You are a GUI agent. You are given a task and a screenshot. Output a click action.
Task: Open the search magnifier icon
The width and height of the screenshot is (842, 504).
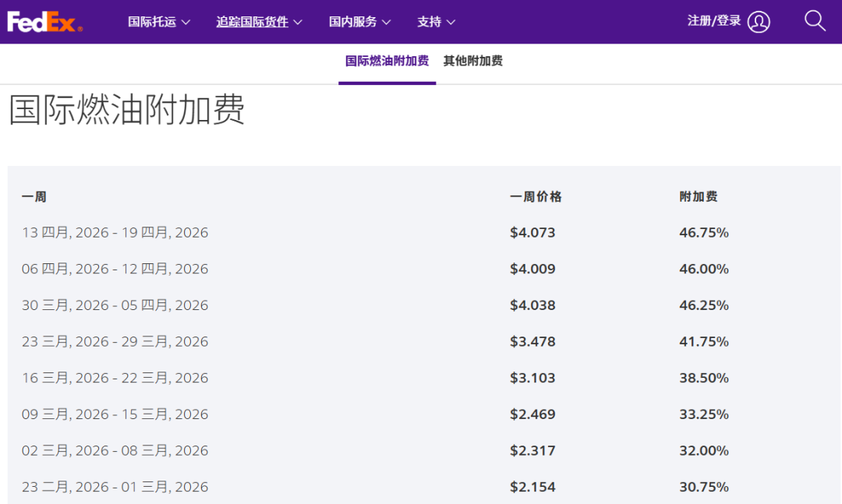[x=815, y=21]
